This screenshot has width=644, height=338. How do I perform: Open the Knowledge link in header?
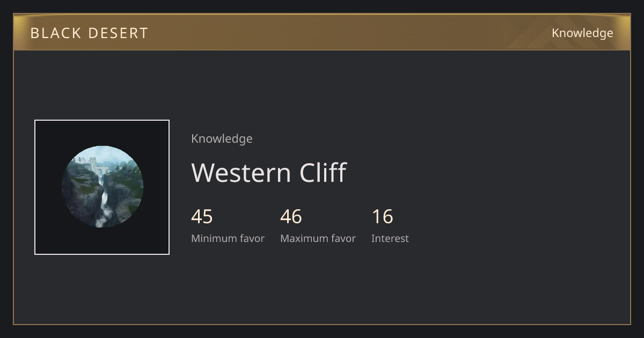click(582, 33)
